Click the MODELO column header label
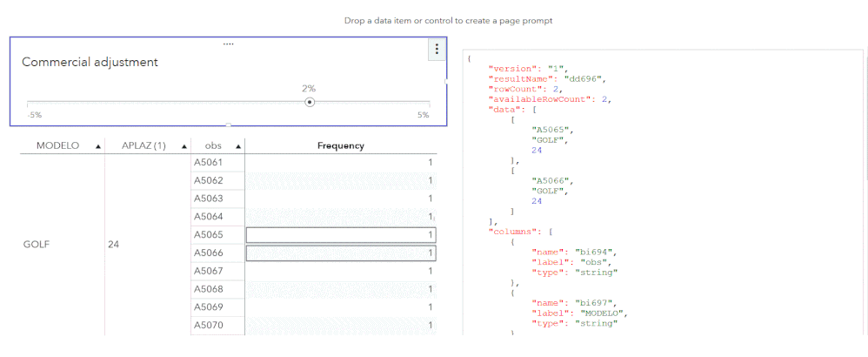 point(58,145)
